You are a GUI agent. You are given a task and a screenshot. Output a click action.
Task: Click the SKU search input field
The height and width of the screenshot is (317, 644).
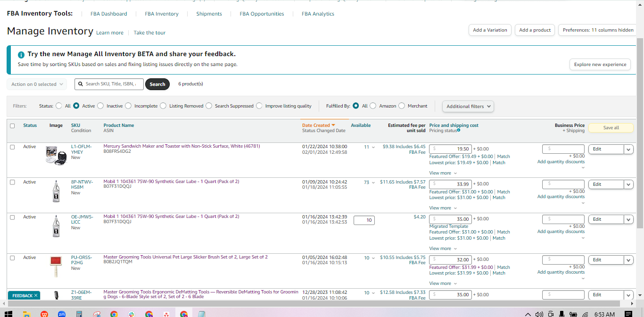pos(109,84)
